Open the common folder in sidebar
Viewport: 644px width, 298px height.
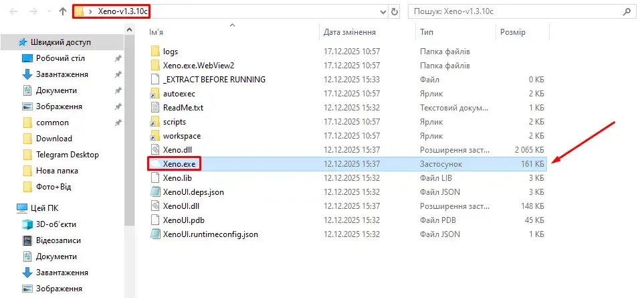pyautogui.click(x=53, y=123)
